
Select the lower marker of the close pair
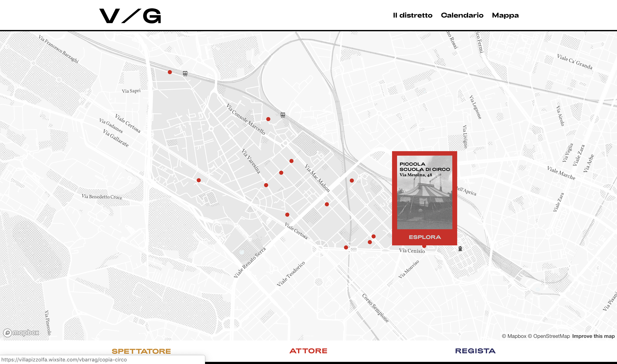click(370, 242)
